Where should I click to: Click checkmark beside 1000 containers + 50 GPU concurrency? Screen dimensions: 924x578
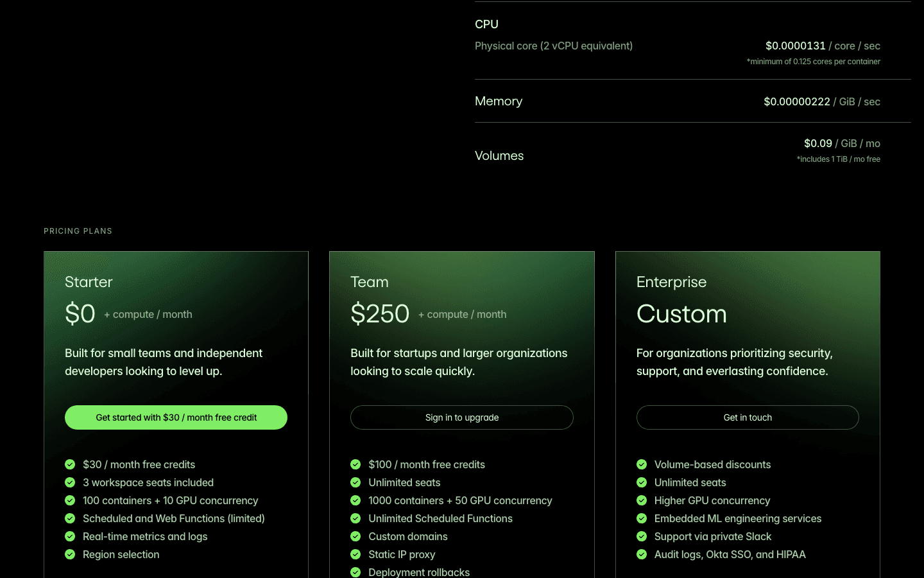[355, 500]
